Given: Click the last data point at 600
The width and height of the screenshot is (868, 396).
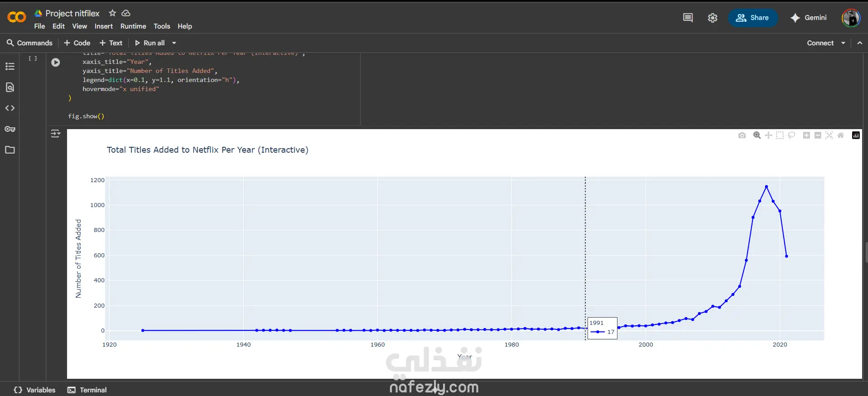Looking at the screenshot, I should point(786,256).
